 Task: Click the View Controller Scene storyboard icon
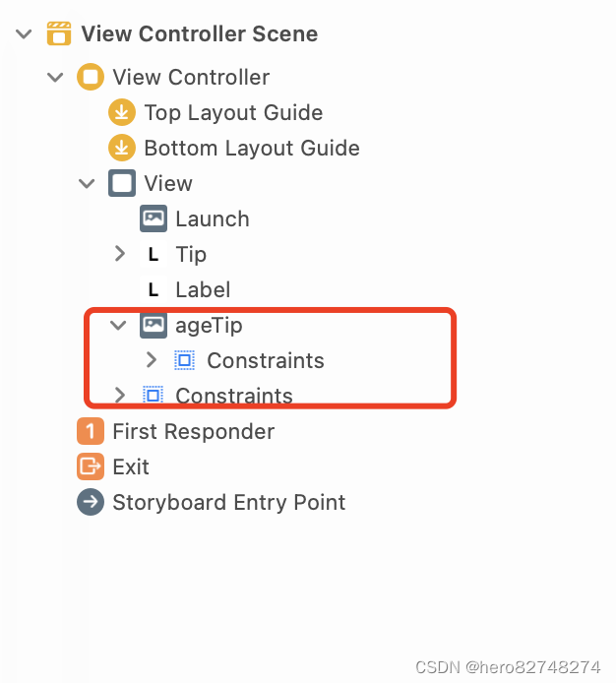(x=59, y=33)
